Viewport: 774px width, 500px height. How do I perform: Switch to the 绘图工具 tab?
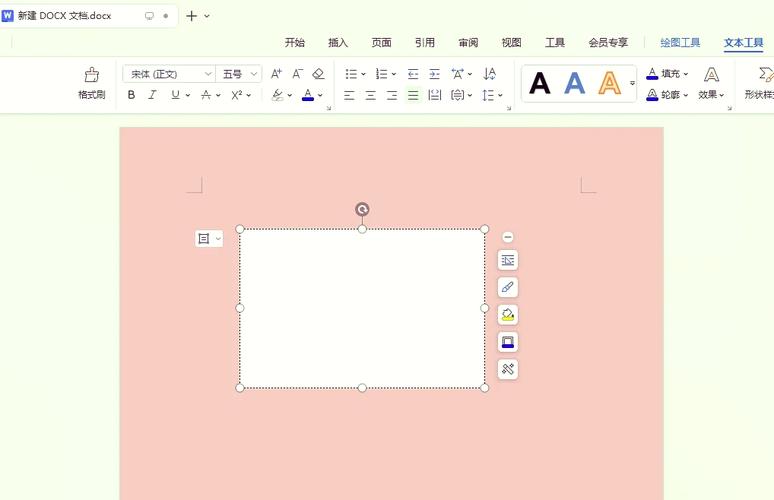tap(680, 43)
